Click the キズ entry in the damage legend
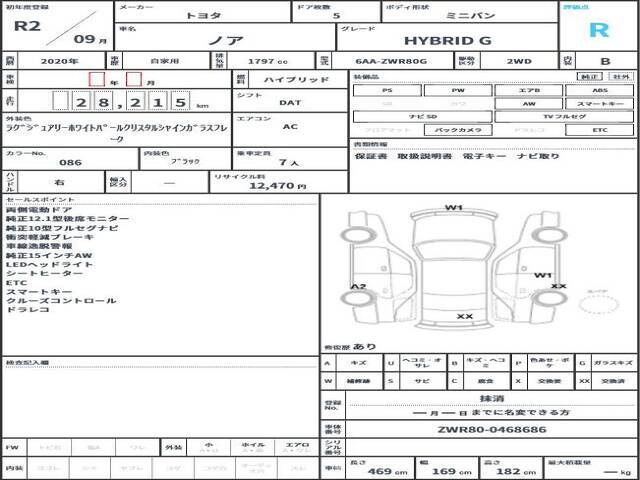This screenshot has width=640, height=480. pos(359,364)
